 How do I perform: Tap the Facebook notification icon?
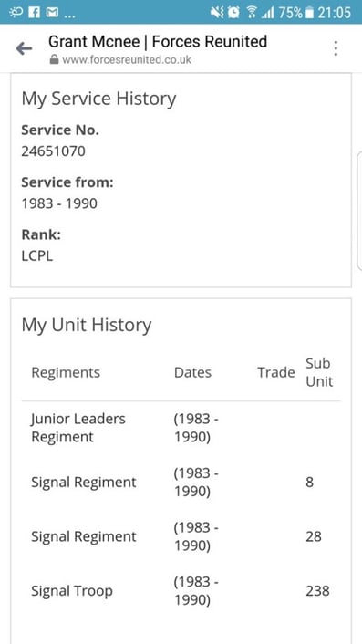click(35, 13)
